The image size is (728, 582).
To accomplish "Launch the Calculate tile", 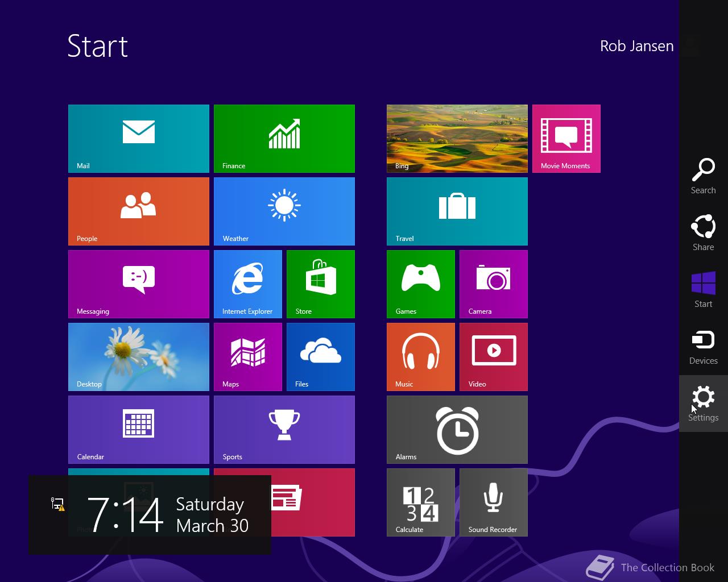I will click(x=421, y=502).
